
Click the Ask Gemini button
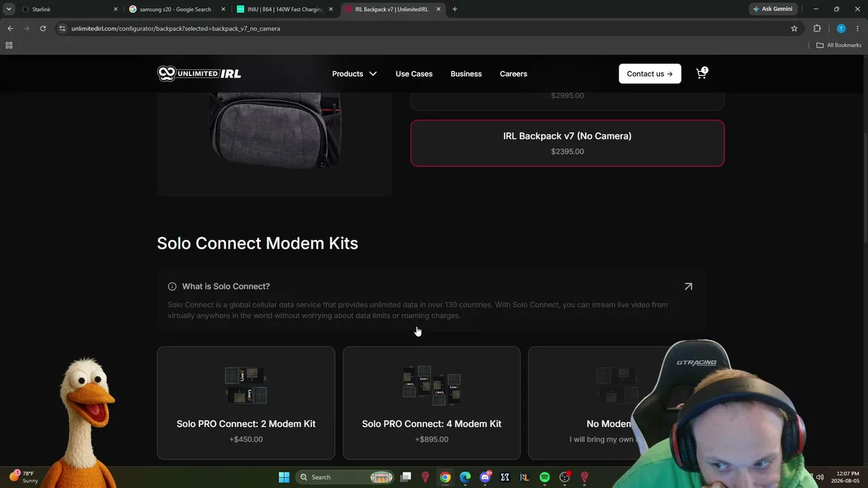772,9
